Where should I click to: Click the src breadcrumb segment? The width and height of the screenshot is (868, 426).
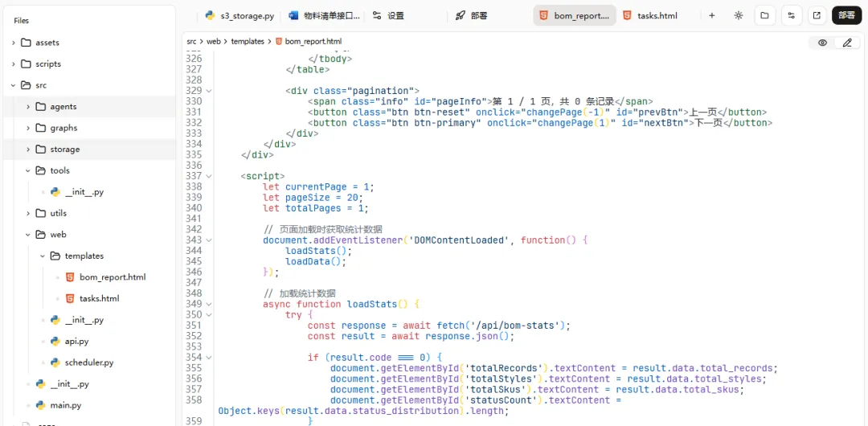[x=191, y=42]
